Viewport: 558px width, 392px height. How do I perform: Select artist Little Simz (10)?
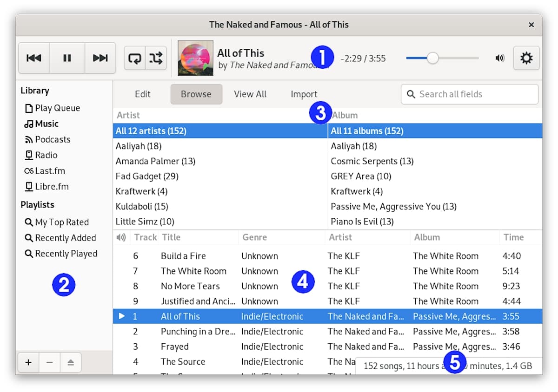pos(220,222)
